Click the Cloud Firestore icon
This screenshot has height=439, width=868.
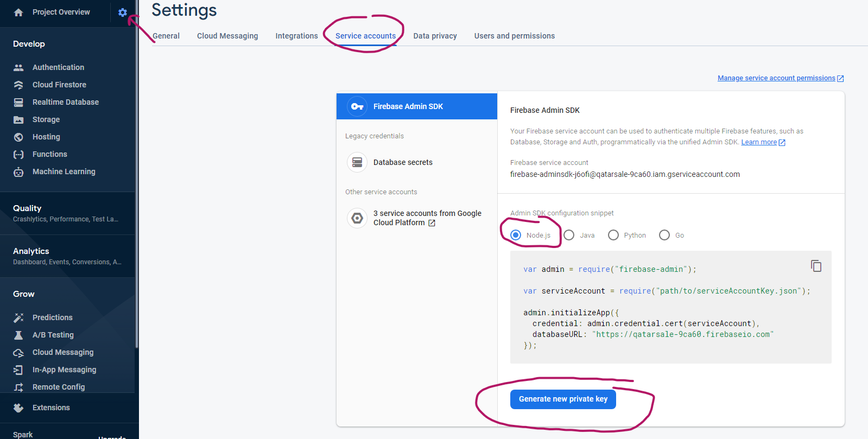(18, 85)
